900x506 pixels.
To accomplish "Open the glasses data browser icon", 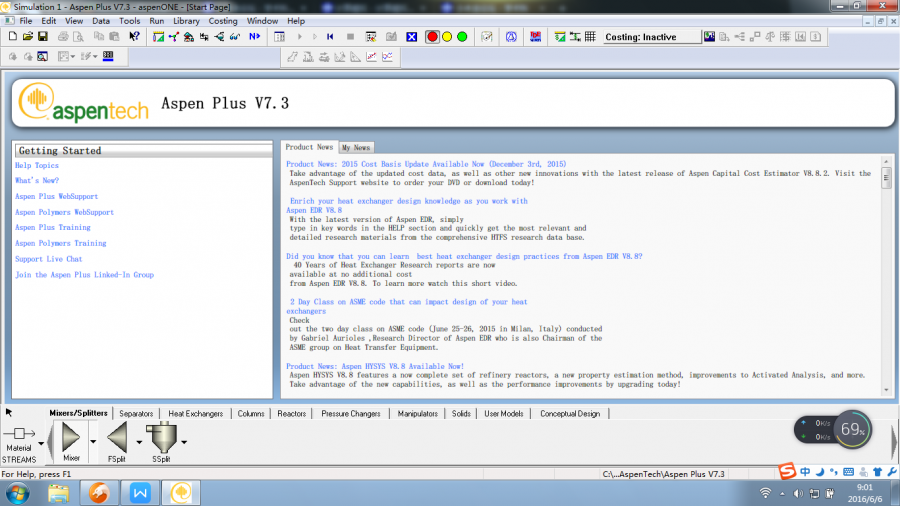I will (235, 37).
